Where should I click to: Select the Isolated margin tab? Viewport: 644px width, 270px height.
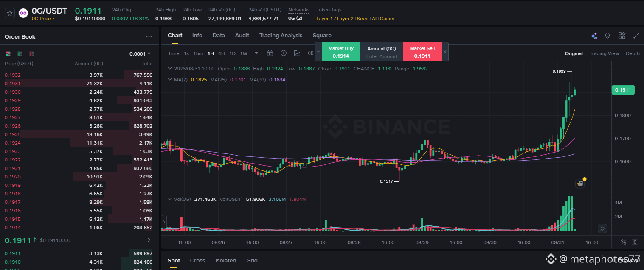225,261
